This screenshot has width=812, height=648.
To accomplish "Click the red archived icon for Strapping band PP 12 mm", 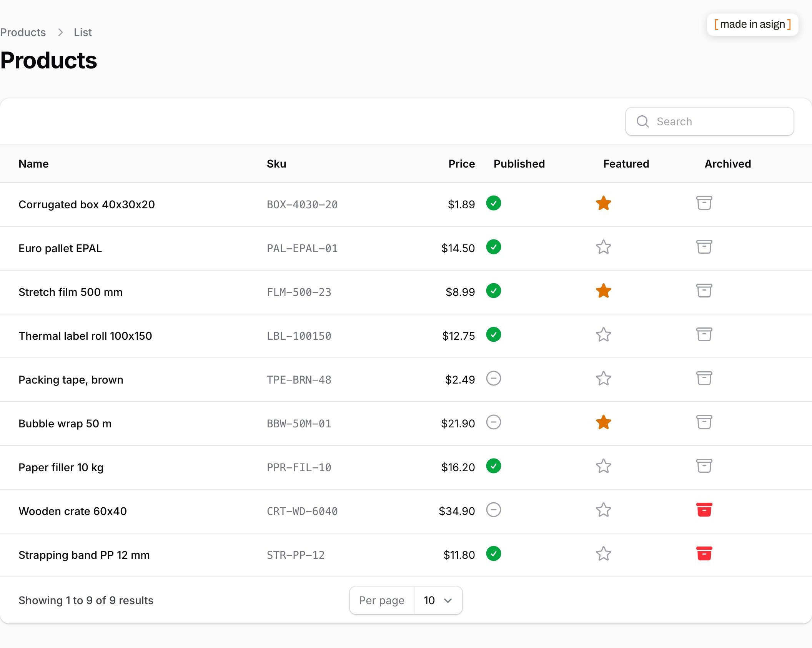I will pyautogui.click(x=704, y=553).
